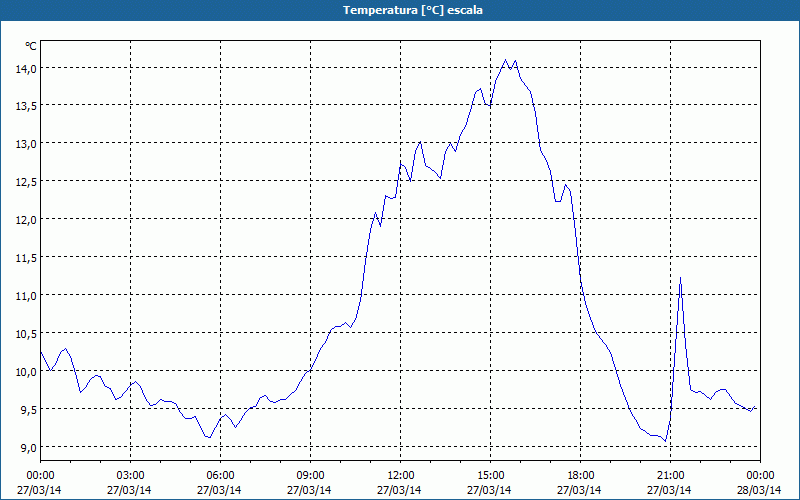Click the "Temperatura [°C] escala" title
The height and width of the screenshot is (500, 800).
coord(413,10)
